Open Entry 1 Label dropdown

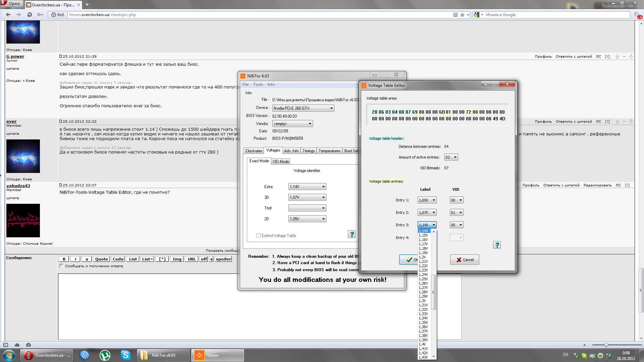pyautogui.click(x=427, y=200)
